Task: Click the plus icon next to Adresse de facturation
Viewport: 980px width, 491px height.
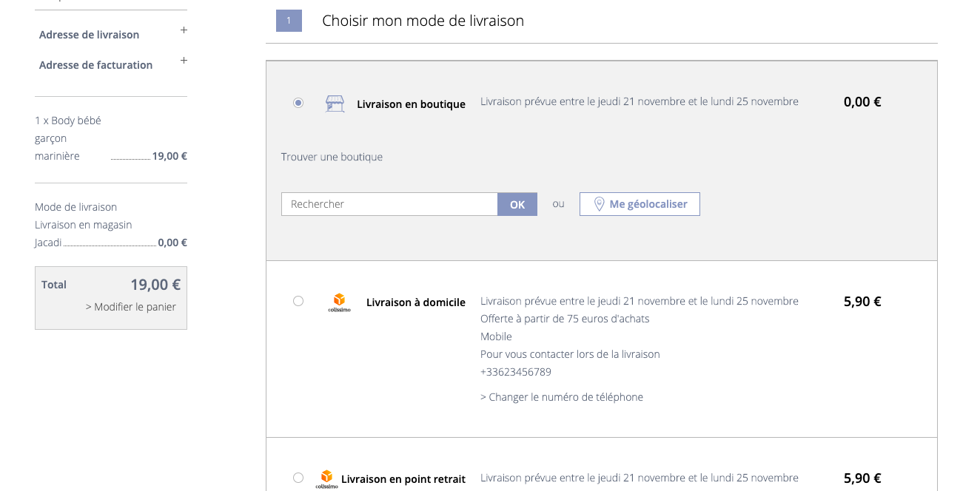Action: 184,61
